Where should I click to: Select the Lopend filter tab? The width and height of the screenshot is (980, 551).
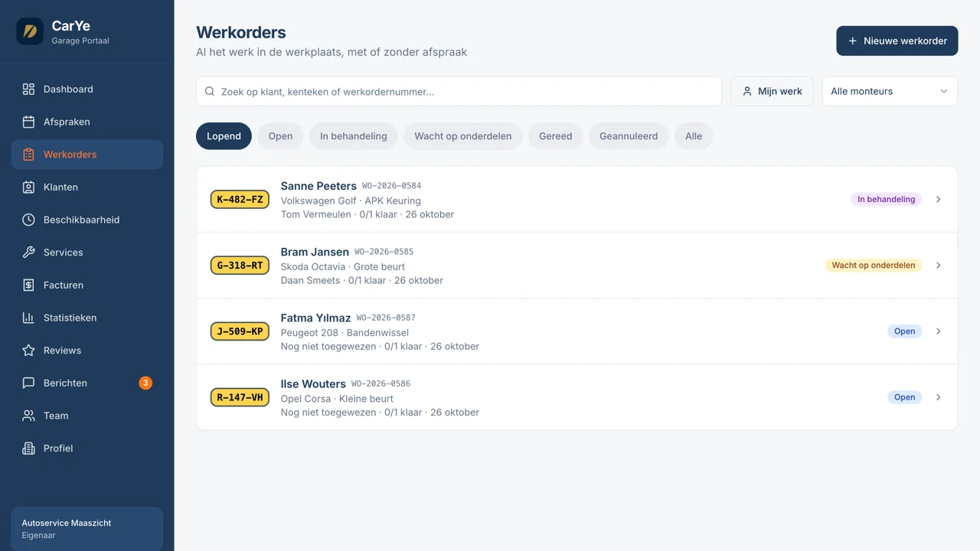(x=224, y=136)
